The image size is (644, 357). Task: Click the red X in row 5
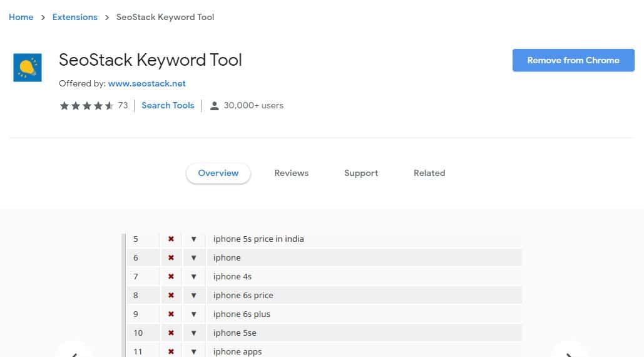click(x=171, y=239)
